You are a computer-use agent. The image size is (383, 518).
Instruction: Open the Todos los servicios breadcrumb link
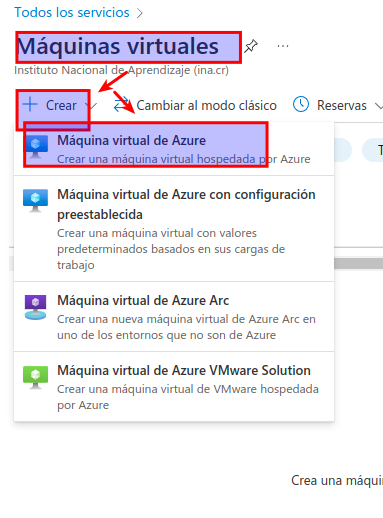coord(72,12)
